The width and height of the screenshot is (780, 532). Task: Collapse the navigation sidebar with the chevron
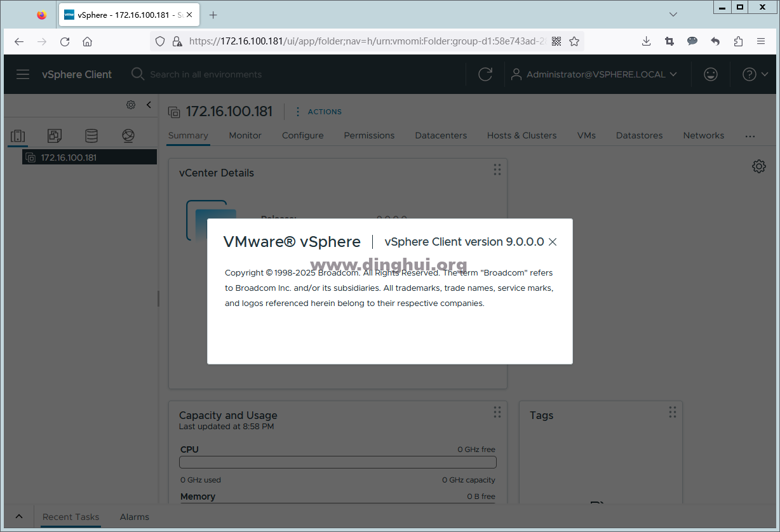(149, 105)
